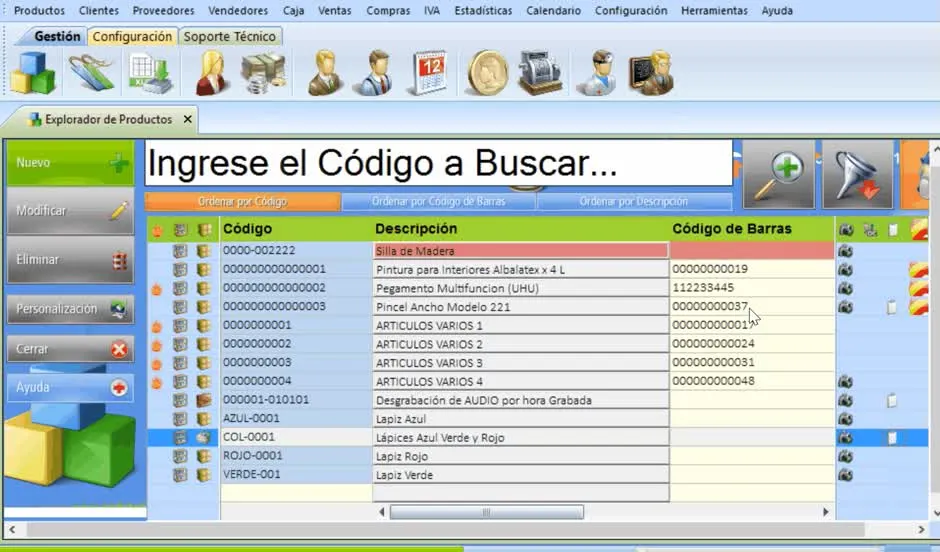Screen dimensions: 940x552
Task: Click the code search input field
Action: point(438,163)
